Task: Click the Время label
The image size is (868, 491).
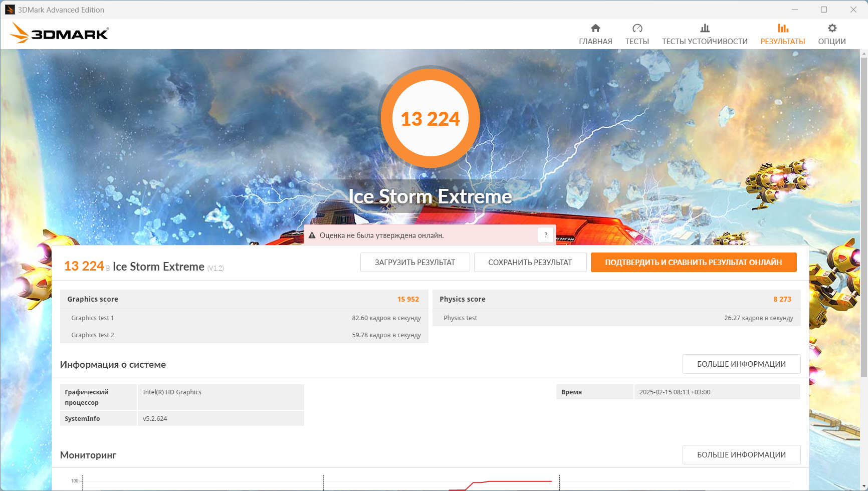Action: (571, 392)
